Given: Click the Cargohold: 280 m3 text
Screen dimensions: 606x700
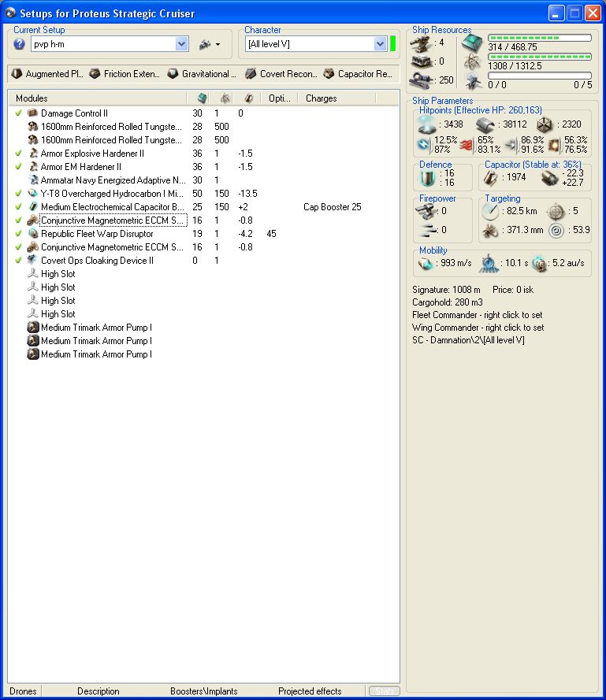Looking at the screenshot, I should (448, 302).
